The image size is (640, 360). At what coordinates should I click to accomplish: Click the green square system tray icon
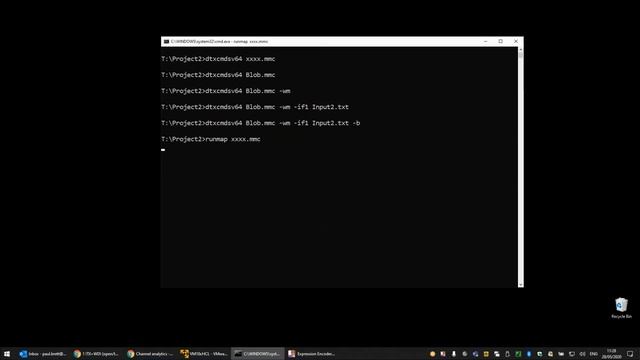point(518,354)
